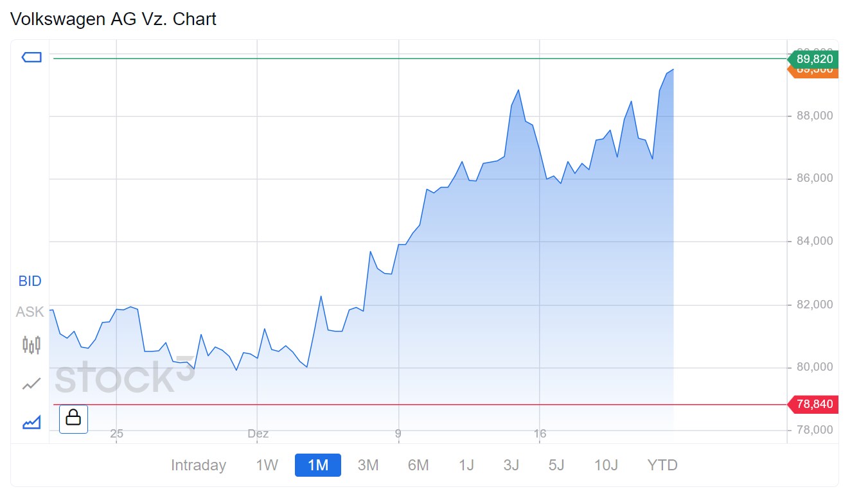Click the price label tag icon
The height and width of the screenshot is (496, 868).
click(x=31, y=58)
